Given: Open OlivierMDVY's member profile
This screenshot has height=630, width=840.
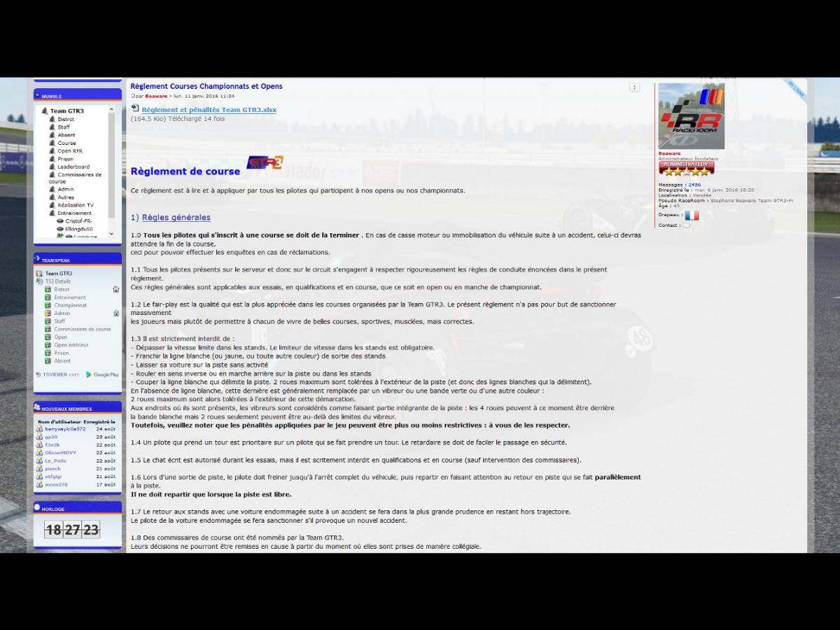Looking at the screenshot, I should (x=60, y=453).
